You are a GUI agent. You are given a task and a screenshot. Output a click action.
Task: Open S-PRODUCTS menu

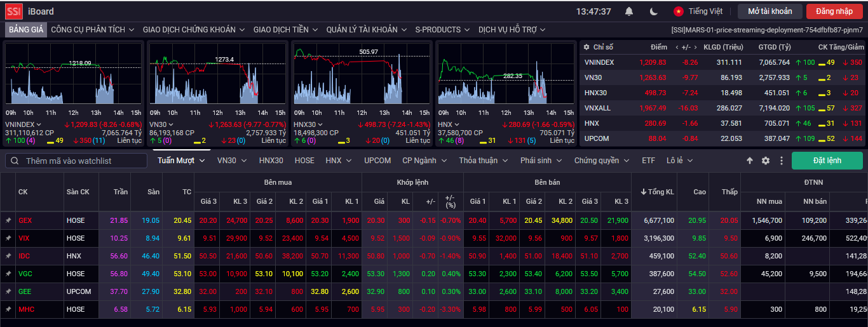[x=443, y=30]
